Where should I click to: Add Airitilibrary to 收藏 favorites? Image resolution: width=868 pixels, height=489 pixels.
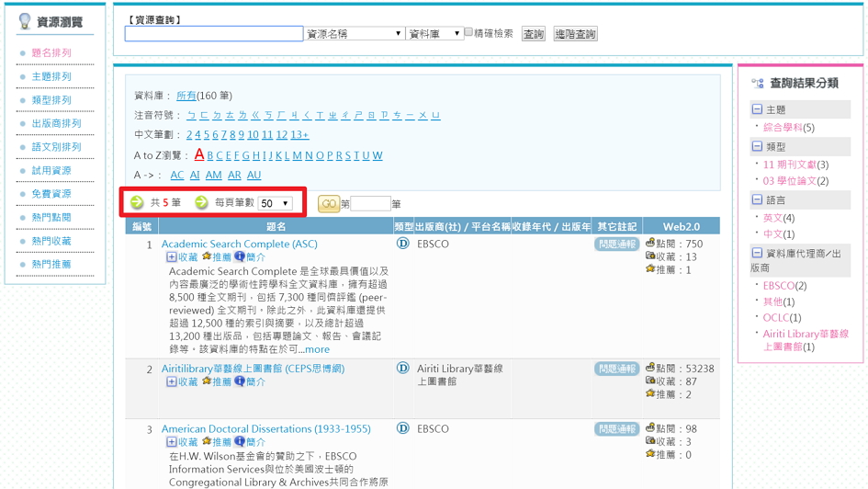182,381
